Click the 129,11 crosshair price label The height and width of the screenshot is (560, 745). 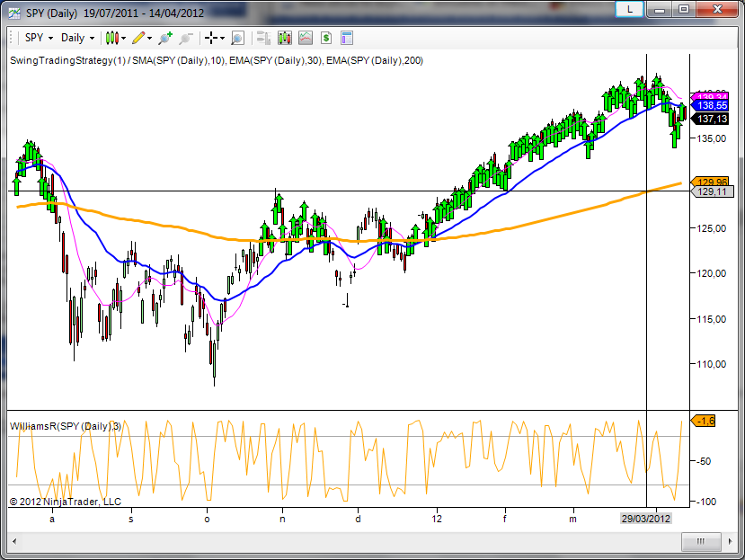(x=711, y=191)
